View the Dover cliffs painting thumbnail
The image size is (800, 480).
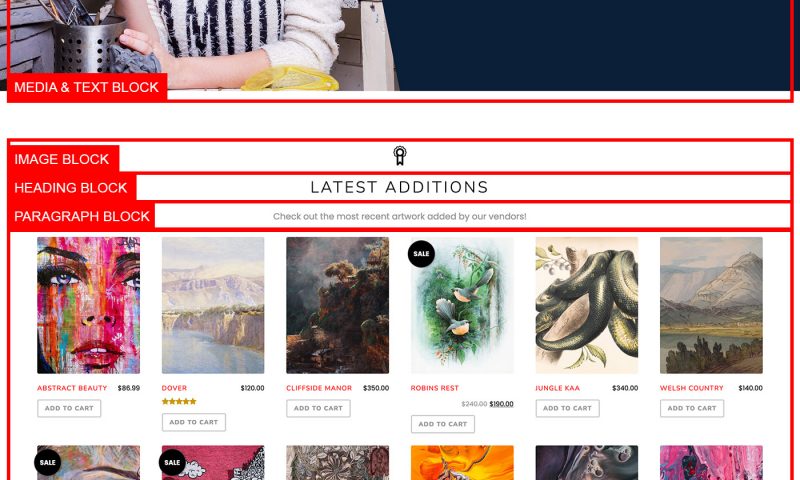213,305
